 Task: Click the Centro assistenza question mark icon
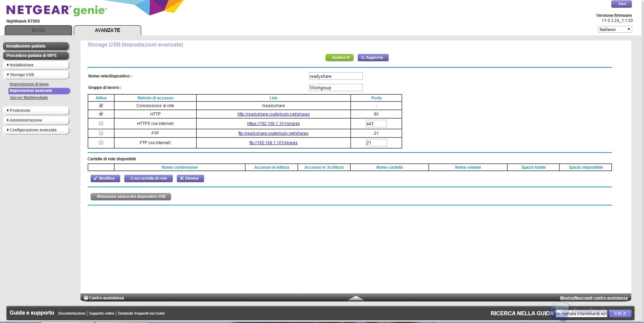(x=86, y=298)
